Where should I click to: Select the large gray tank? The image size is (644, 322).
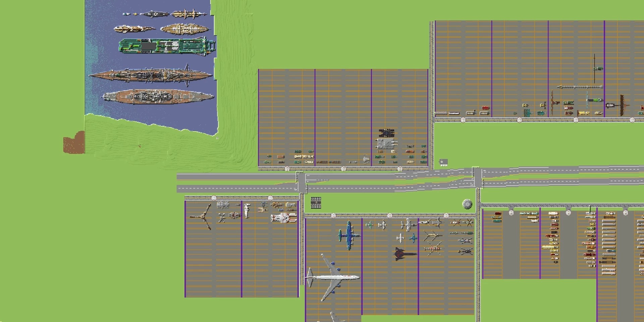(386, 144)
